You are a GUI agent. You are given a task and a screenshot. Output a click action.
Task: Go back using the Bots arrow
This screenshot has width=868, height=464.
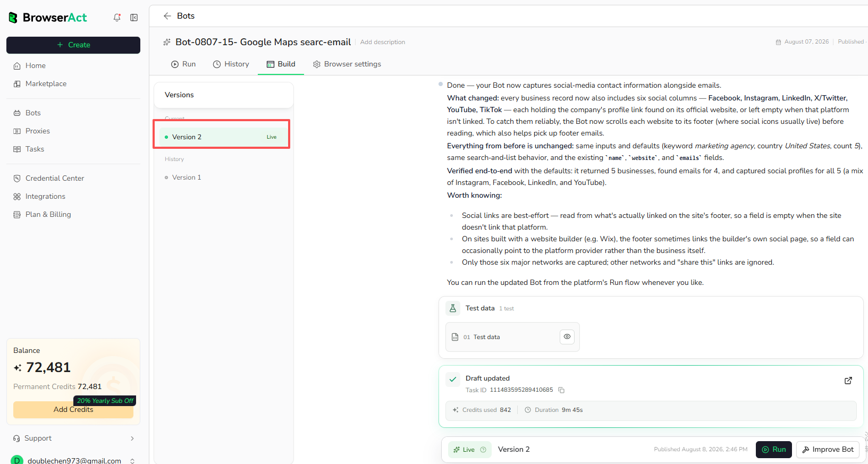167,16
